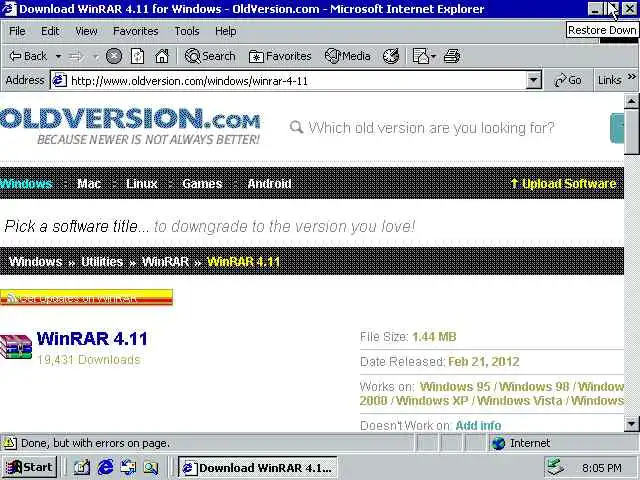Click the vertical scrollbar thumb
Image resolution: width=640 pixels, height=480 pixels.
(631, 131)
